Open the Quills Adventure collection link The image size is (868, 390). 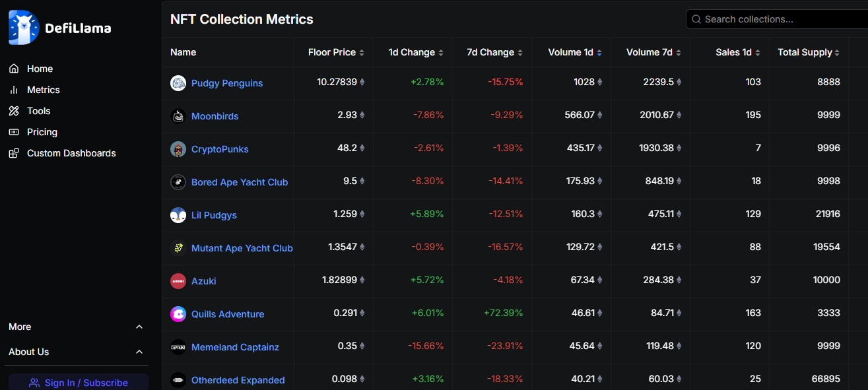point(228,314)
